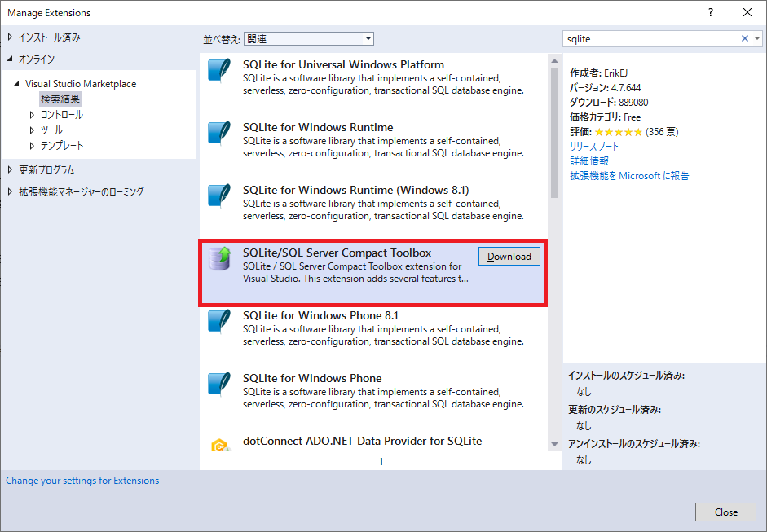The height and width of the screenshot is (532, 767).
Task: Click the 作成者: ErikEJ author text
Action: click(599, 73)
